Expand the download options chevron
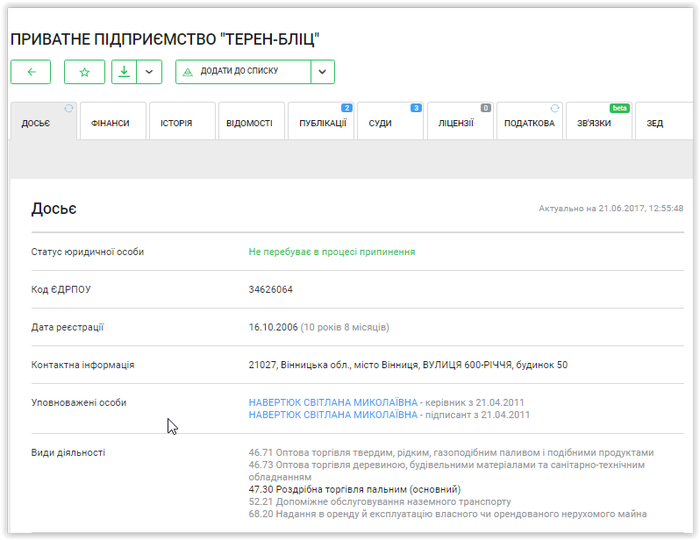Screen dimensions: 700x540 click(149, 72)
